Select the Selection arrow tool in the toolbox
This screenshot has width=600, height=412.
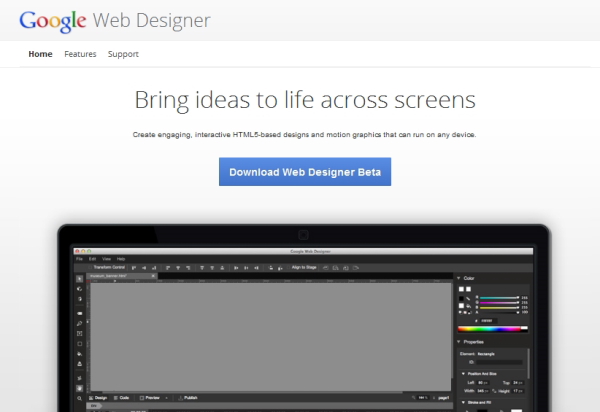(81, 278)
